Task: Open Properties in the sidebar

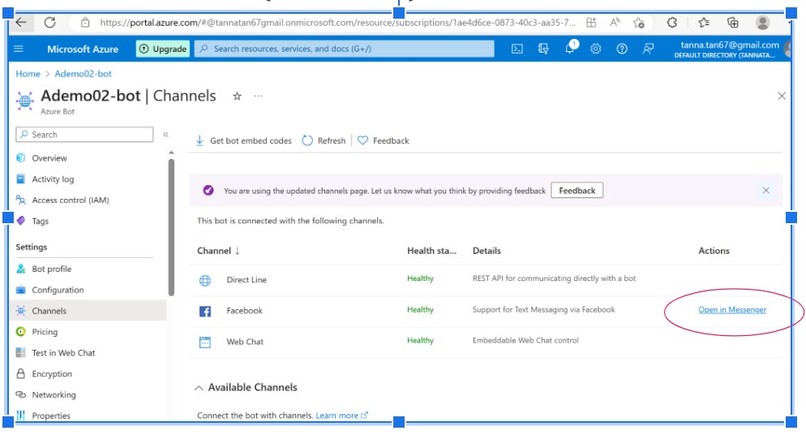Action: pyautogui.click(x=51, y=415)
